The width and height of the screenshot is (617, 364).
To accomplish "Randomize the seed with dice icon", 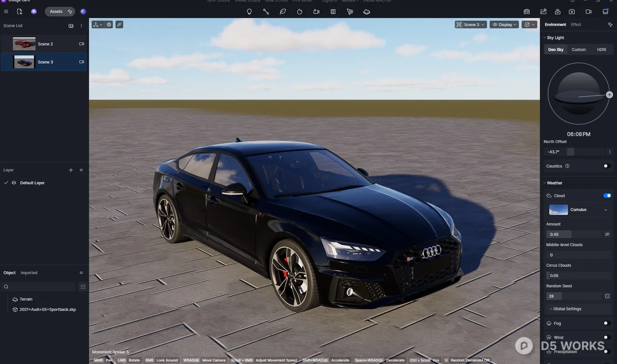I will coord(607,296).
